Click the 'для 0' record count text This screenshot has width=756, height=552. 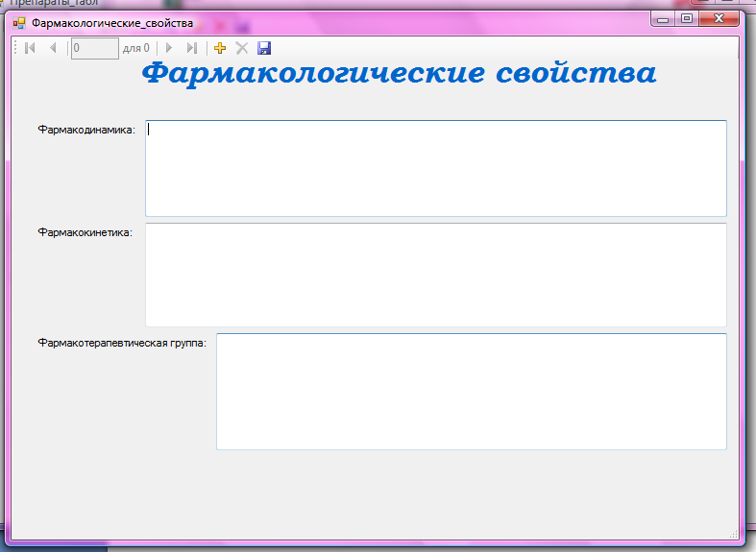tap(136, 48)
